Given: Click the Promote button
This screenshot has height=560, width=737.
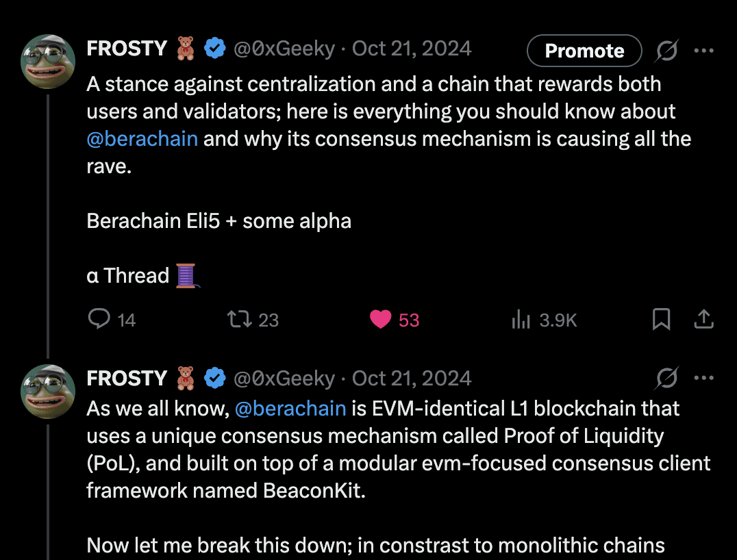Looking at the screenshot, I should pos(584,50).
